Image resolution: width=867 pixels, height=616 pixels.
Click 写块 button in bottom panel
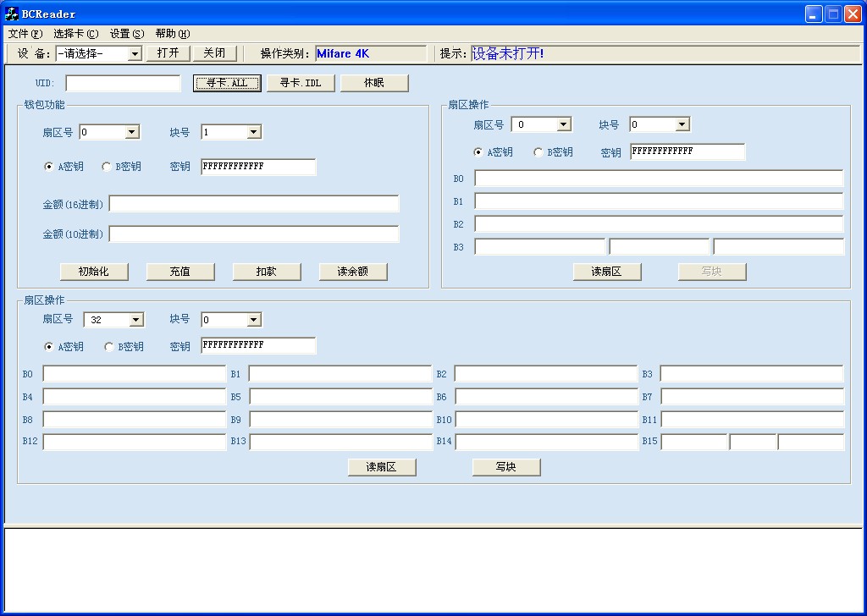tap(506, 467)
